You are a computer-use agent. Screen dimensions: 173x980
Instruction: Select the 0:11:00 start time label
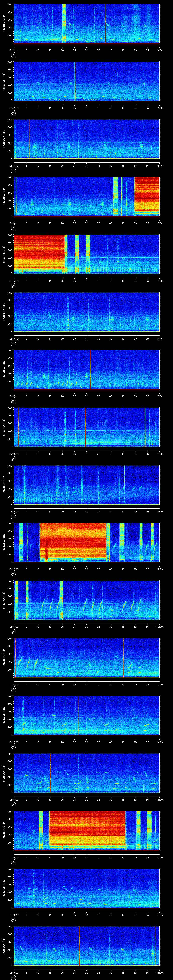click(14, 627)
